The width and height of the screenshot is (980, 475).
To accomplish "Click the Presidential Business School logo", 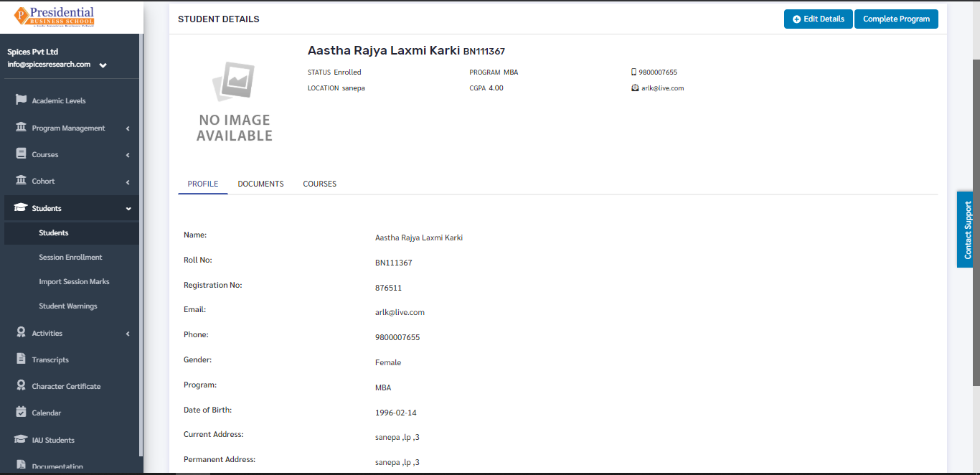I will coord(55,17).
